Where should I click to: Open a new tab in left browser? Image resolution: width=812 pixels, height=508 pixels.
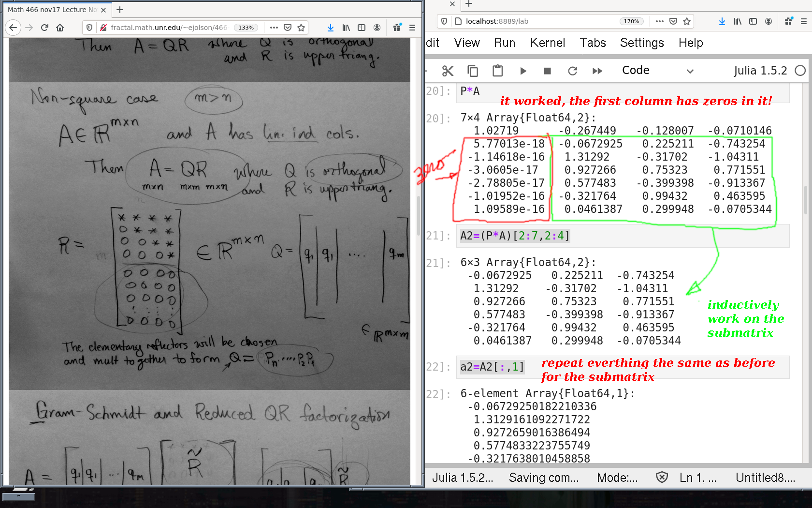[x=120, y=10]
